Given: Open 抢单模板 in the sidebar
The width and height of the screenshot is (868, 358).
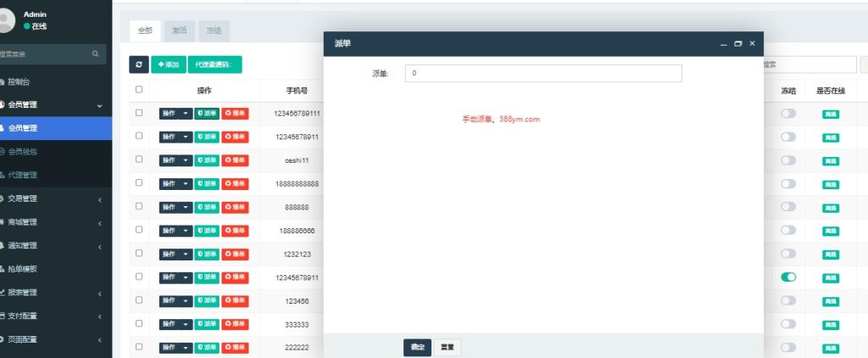Looking at the screenshot, I should [x=22, y=269].
